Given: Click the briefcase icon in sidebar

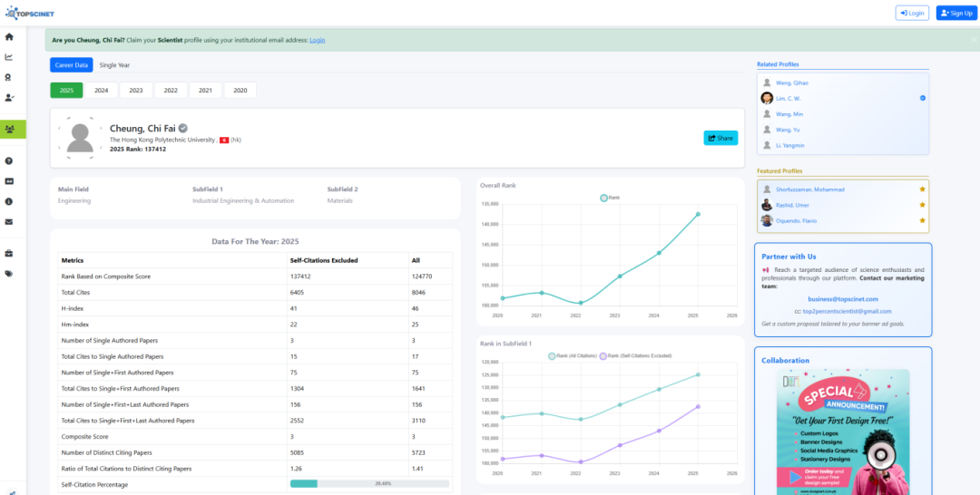Looking at the screenshot, I should click(x=9, y=253).
